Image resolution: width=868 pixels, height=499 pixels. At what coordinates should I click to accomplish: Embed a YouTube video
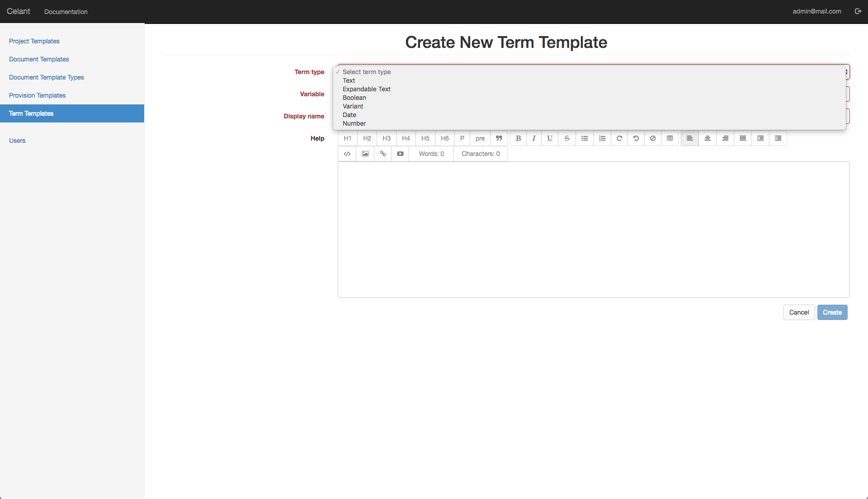[400, 154]
